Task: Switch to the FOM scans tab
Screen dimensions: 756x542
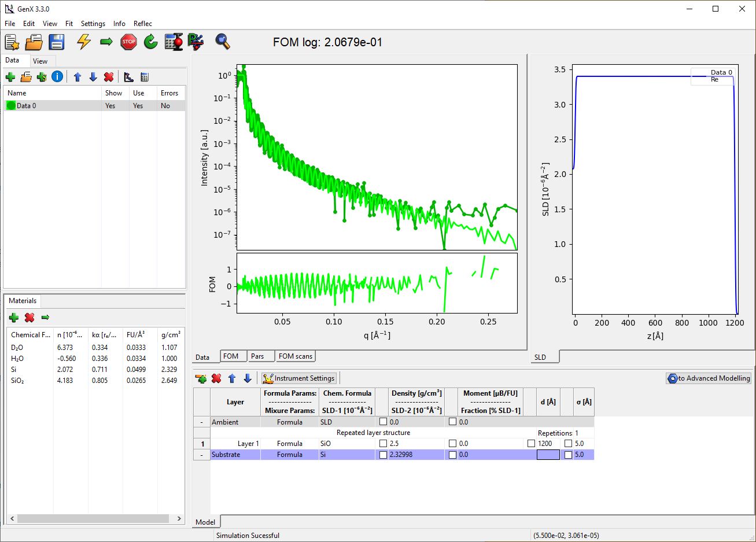Action: coord(295,356)
